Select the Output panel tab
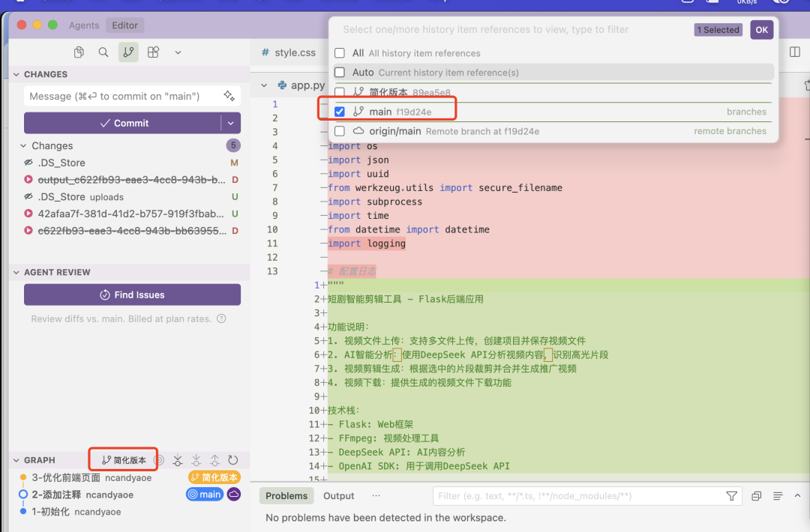 339,496
